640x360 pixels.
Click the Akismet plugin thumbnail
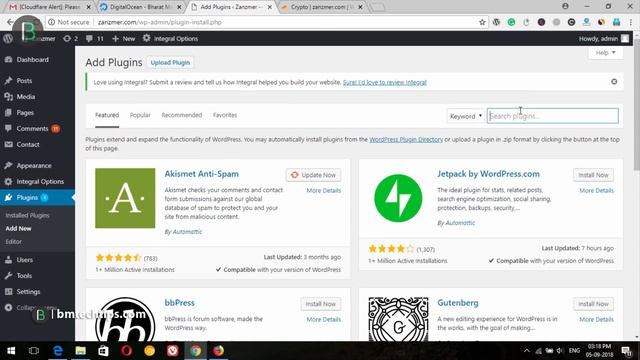[x=125, y=198]
